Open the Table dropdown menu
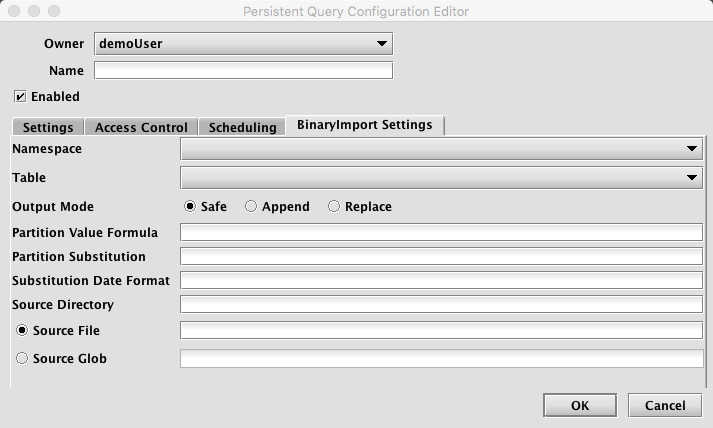Image resolution: width=713 pixels, height=428 pixels. [441, 178]
